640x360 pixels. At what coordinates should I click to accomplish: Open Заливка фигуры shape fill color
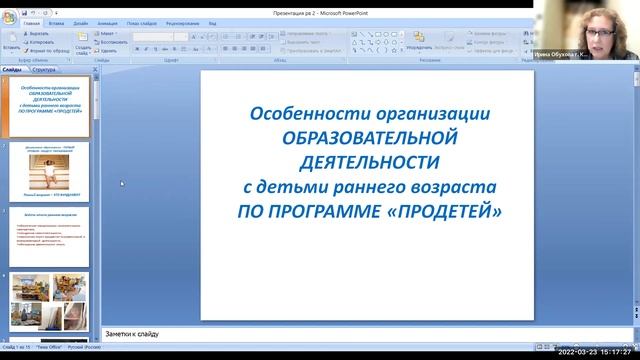(487, 33)
